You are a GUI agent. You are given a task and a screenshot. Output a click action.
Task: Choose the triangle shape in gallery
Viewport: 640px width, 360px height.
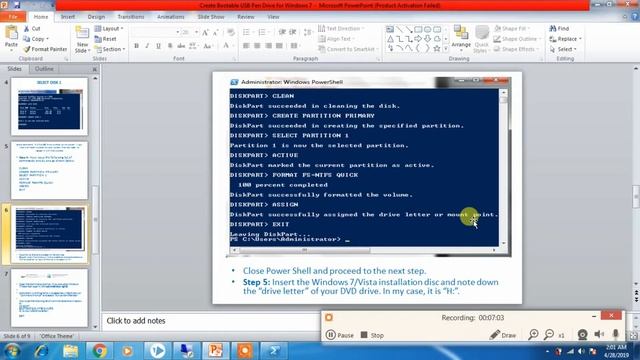(x=390, y=39)
